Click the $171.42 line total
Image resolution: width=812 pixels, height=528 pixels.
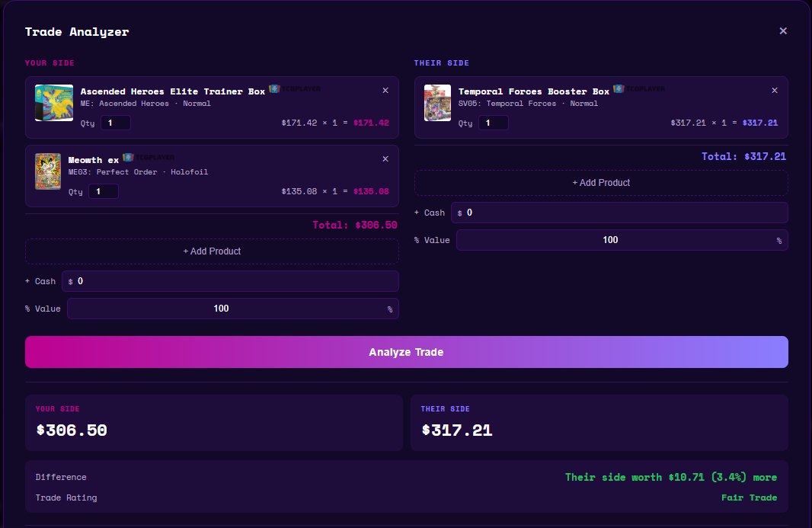tap(371, 123)
